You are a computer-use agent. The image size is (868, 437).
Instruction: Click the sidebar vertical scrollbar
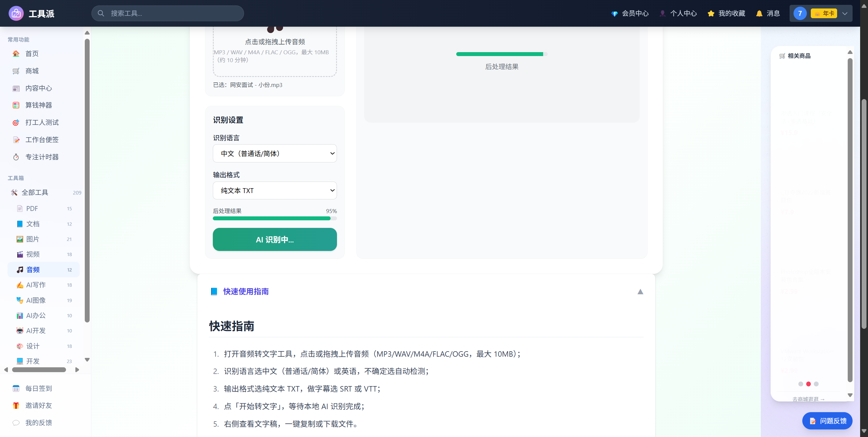click(87, 180)
